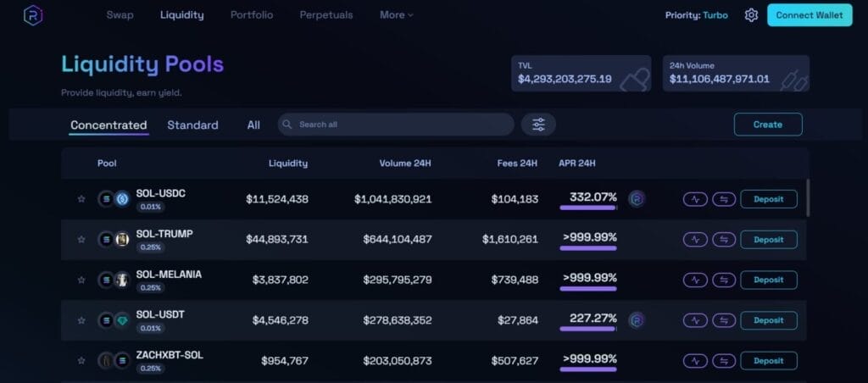
Task: Click the reward icon beside 332.07% APR
Action: [x=637, y=198]
